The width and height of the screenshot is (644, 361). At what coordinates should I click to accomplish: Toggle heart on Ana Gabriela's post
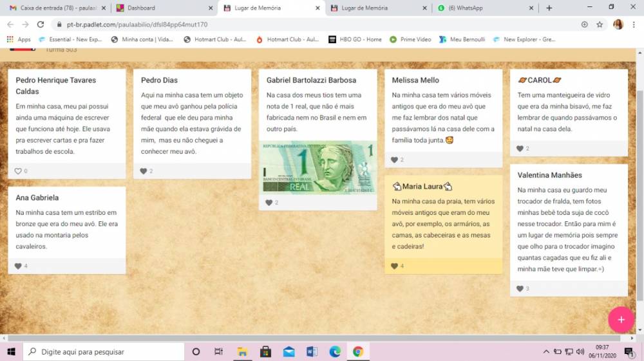coord(18,266)
